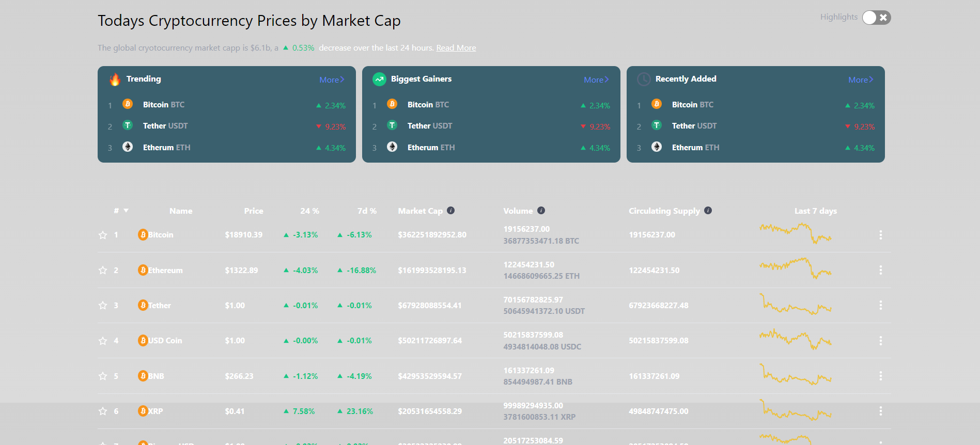Open BNB's 7-day sparkline chart
Screen dimensions: 980x445
(x=796, y=374)
